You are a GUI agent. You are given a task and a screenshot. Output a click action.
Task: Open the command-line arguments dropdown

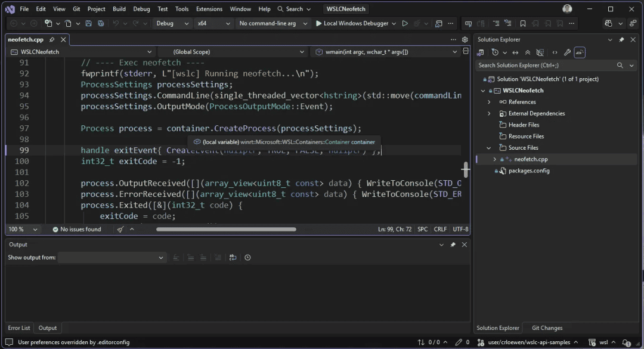pyautogui.click(x=273, y=23)
